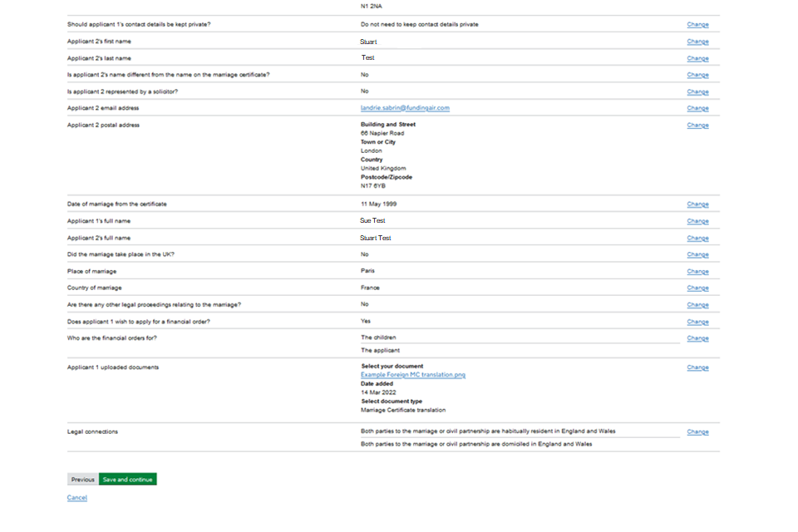Change the Country of marriage entry
Viewport: 798px width, 532px height.
point(697,288)
